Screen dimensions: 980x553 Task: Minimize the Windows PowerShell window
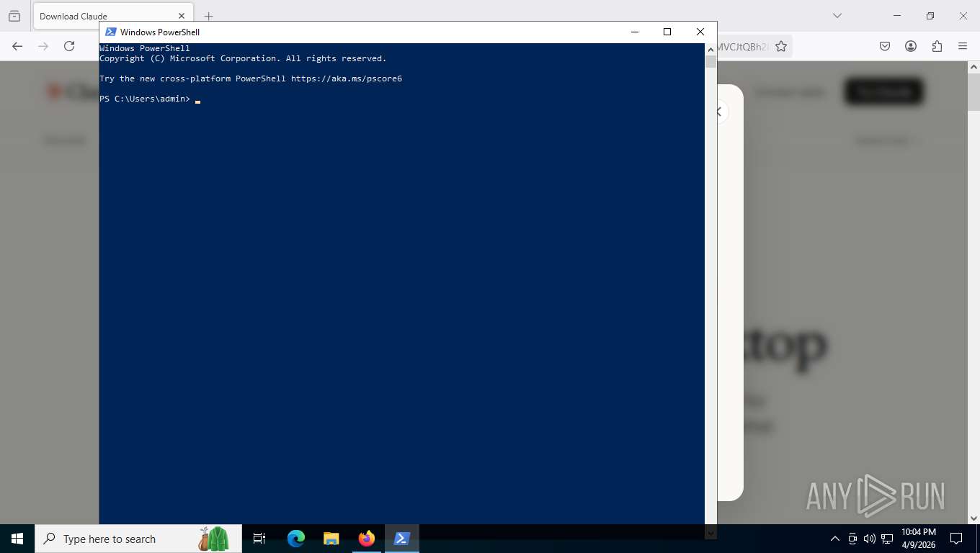(634, 32)
